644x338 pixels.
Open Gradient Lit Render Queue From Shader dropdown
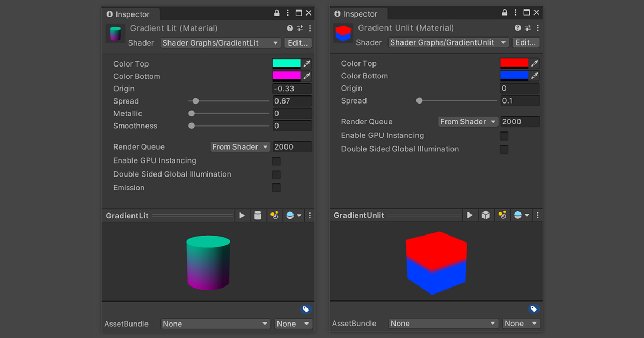click(x=241, y=147)
